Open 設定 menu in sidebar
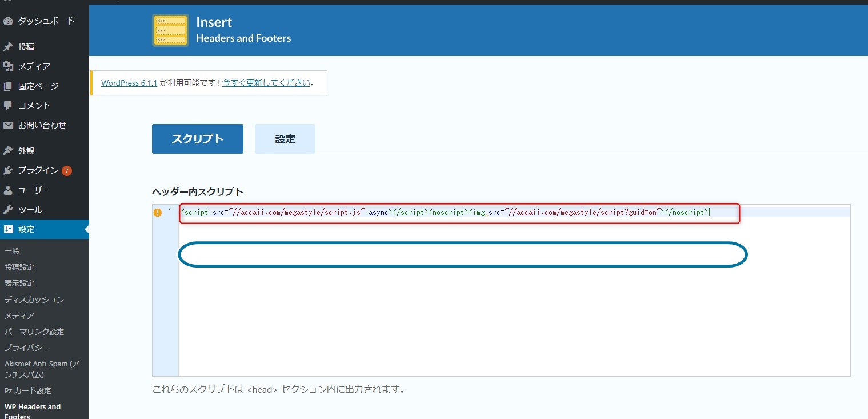The width and height of the screenshot is (868, 419). (45, 229)
